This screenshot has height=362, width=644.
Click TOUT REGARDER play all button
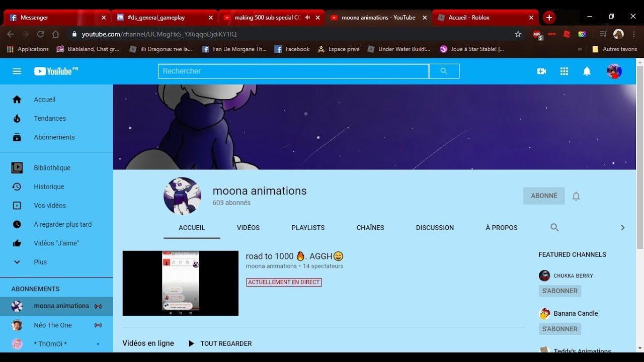pyautogui.click(x=220, y=344)
